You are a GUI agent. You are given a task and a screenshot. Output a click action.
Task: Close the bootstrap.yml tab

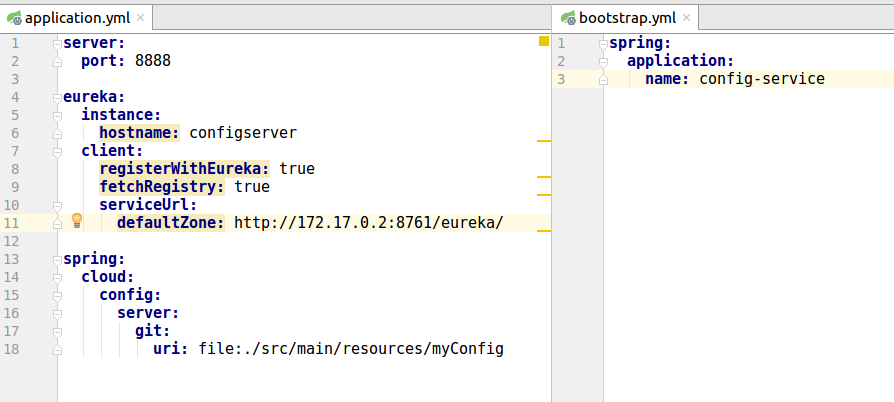tap(686, 18)
